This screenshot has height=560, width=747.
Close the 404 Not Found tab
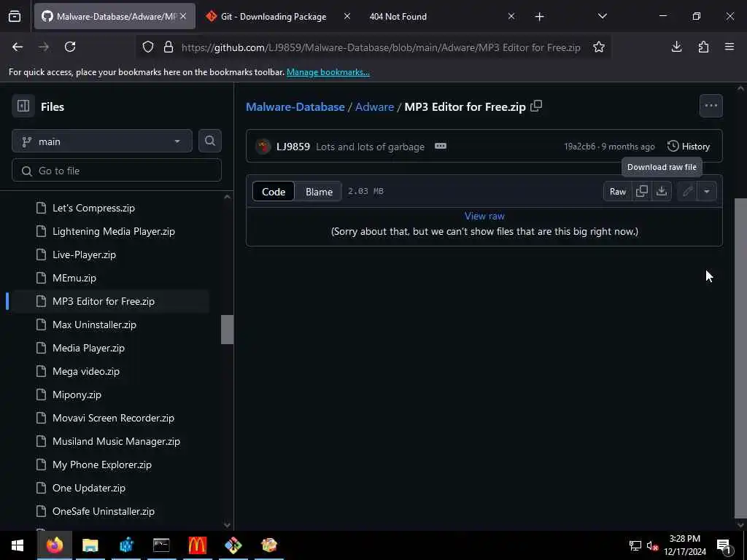[x=511, y=16]
